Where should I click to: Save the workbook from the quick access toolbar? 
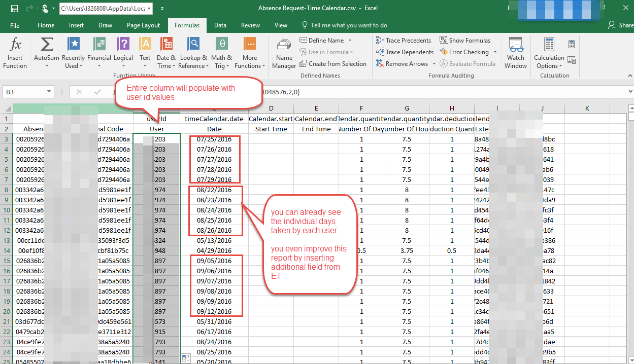15,9
